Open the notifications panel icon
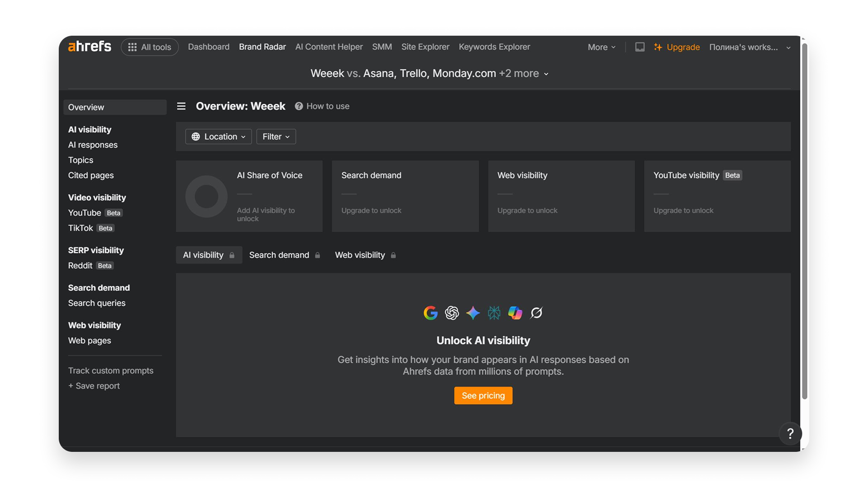868x488 pixels. coord(640,47)
